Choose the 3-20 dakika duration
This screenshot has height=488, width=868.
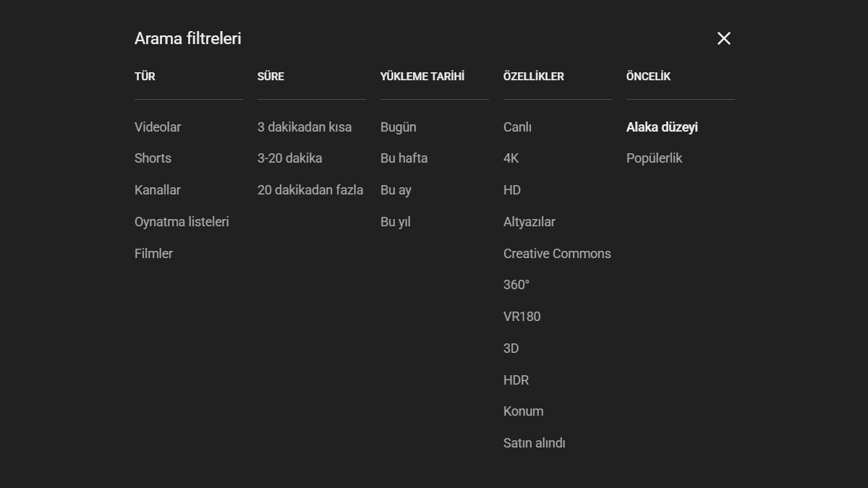pyautogui.click(x=289, y=158)
